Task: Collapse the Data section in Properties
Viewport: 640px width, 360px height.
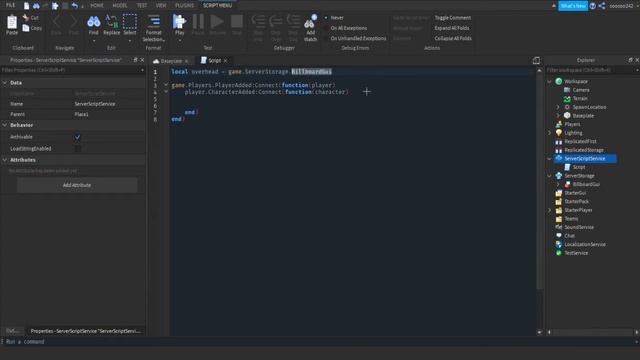Action: click(5, 82)
